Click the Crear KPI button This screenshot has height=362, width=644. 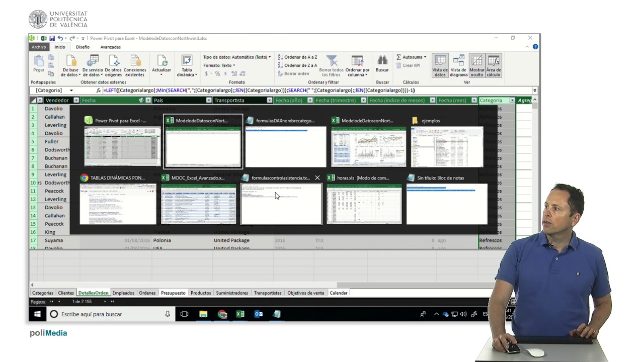pos(408,65)
